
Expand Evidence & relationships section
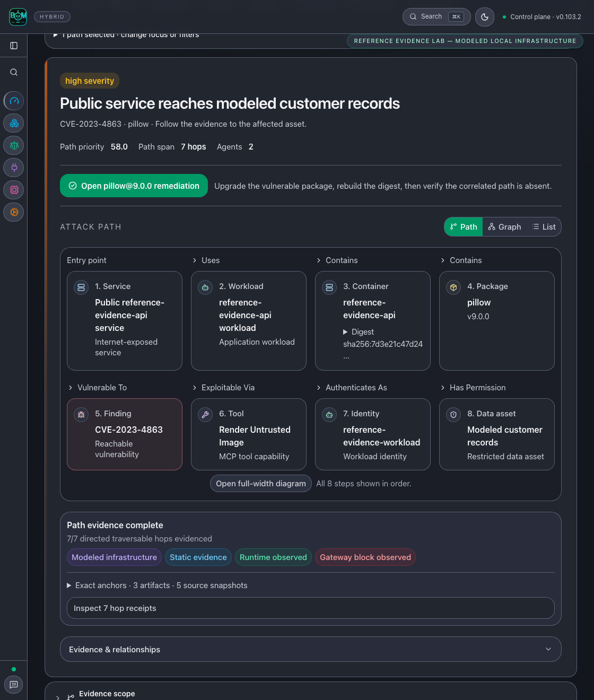[311, 649]
